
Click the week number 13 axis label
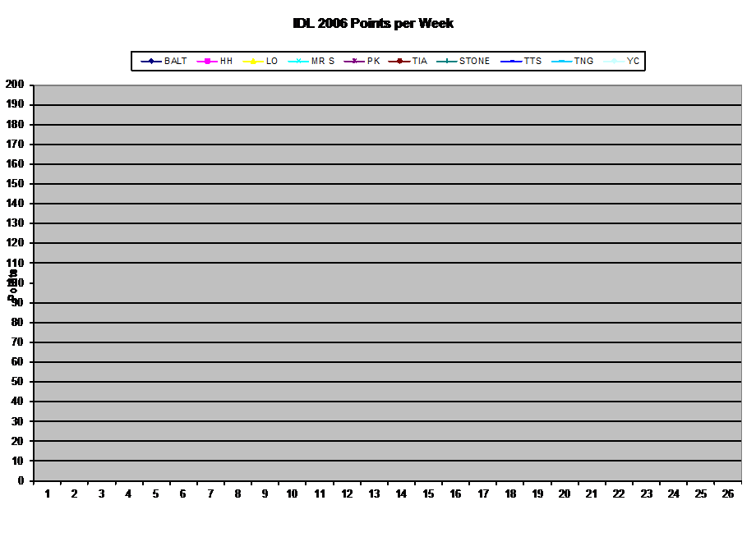coord(375,494)
